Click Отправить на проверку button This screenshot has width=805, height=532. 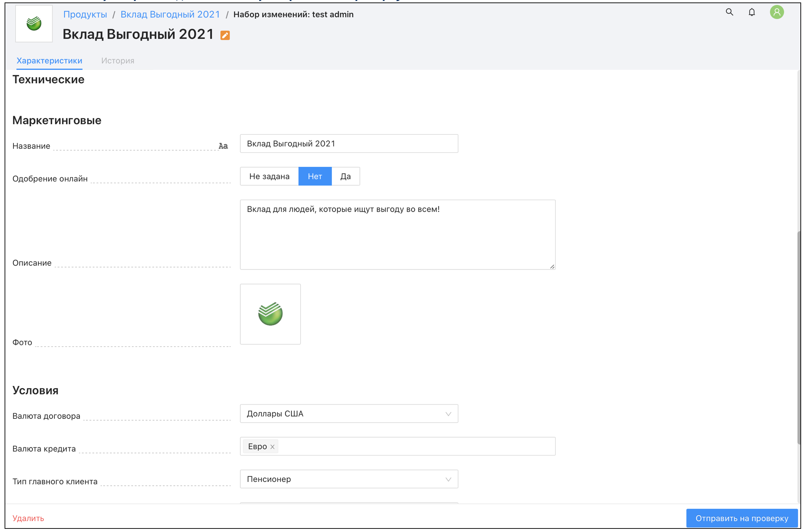click(742, 518)
